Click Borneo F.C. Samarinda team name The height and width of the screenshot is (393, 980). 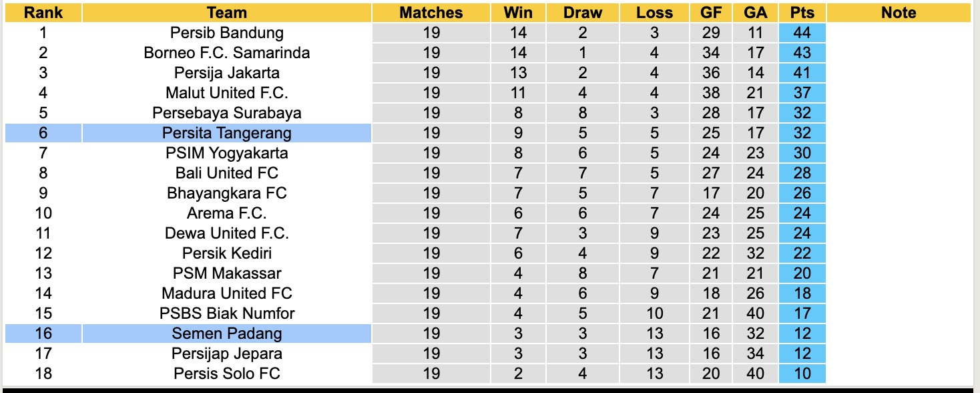(x=227, y=53)
